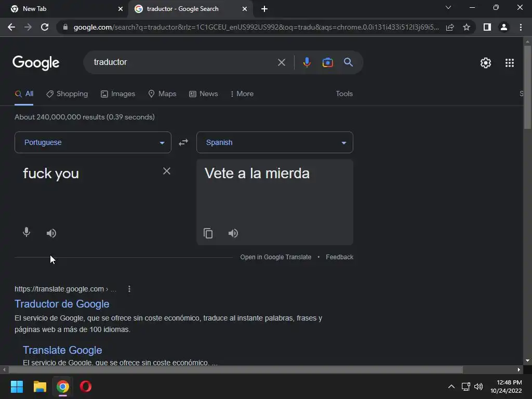Open the Spanish target language dropdown

click(275, 142)
